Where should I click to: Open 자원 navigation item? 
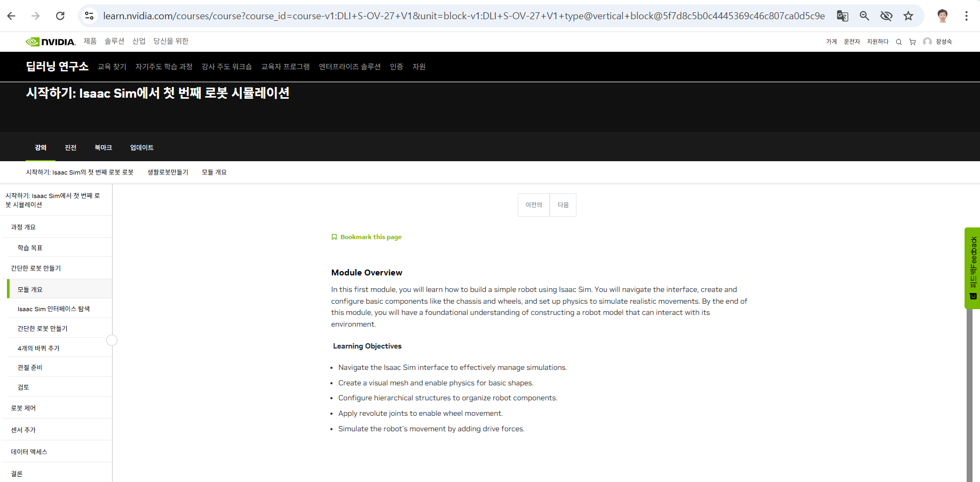tap(419, 67)
